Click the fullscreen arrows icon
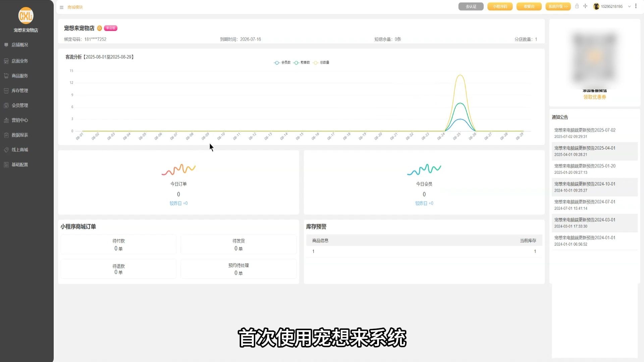This screenshot has width=644, height=362. (x=585, y=6)
